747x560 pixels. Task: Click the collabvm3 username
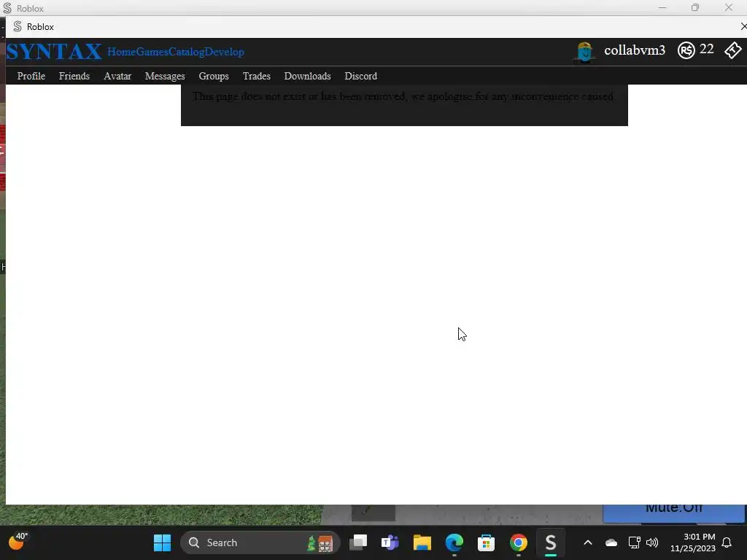[x=635, y=50]
